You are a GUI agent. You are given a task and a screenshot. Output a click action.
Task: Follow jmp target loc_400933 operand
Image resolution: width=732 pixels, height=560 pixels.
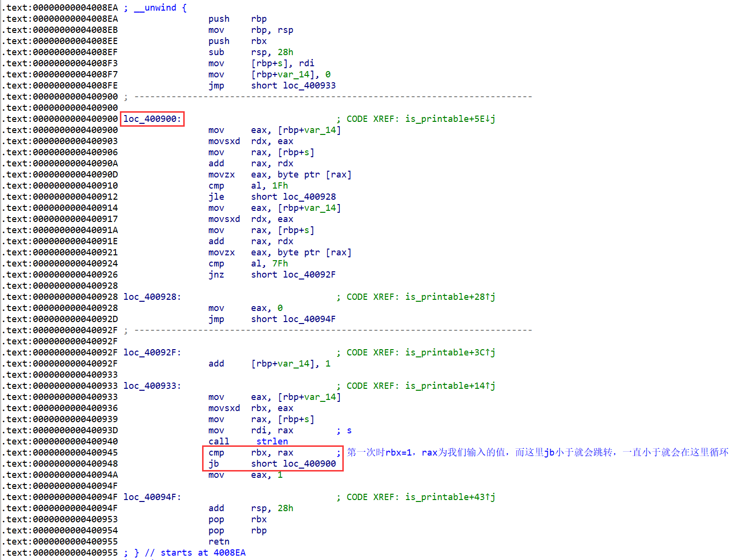[309, 86]
